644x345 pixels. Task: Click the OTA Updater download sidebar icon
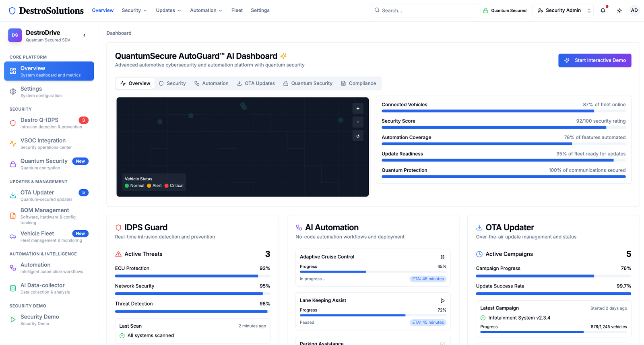tap(13, 196)
